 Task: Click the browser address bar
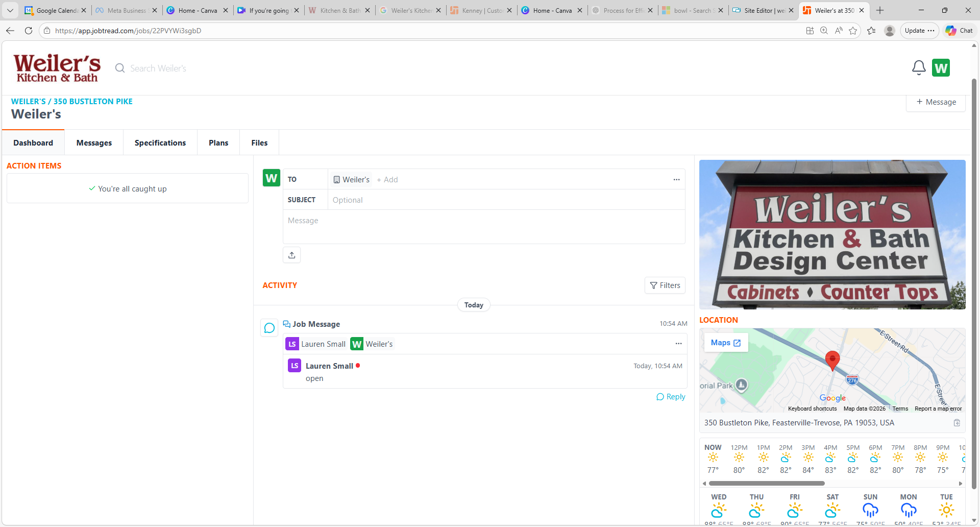(424, 31)
